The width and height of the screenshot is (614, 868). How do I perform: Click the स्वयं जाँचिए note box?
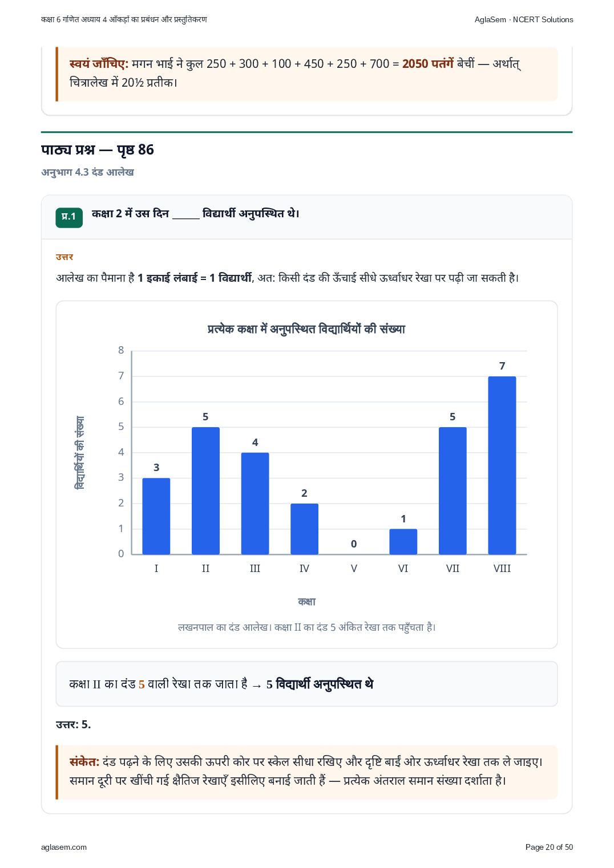coord(306,74)
